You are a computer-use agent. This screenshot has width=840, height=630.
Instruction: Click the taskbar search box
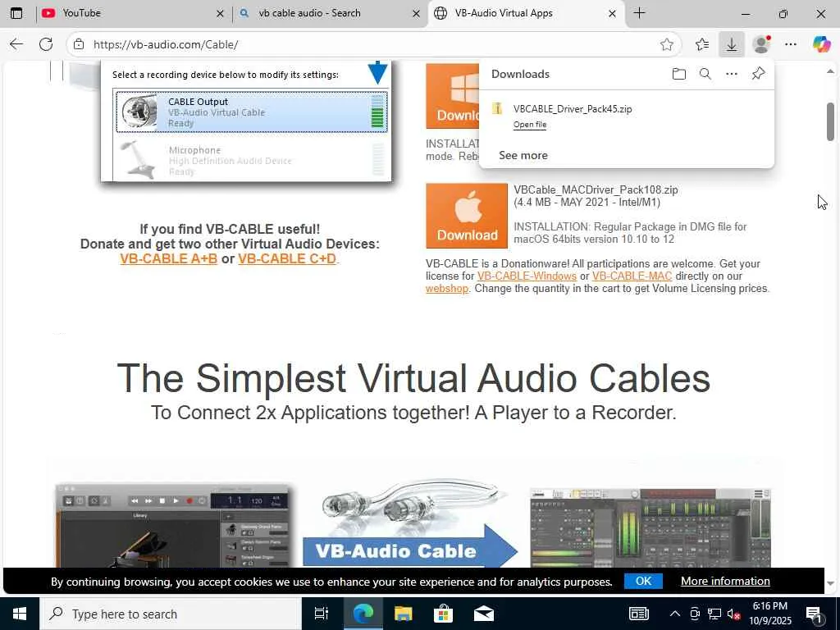(171, 614)
